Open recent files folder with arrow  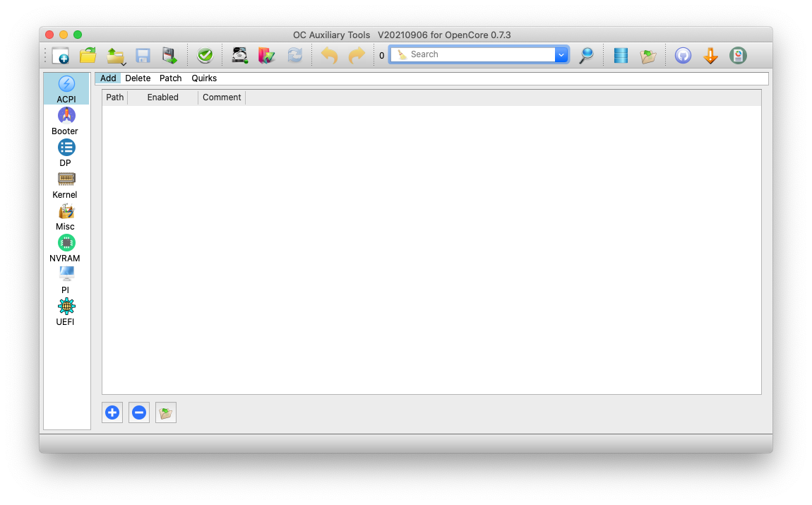coord(116,55)
